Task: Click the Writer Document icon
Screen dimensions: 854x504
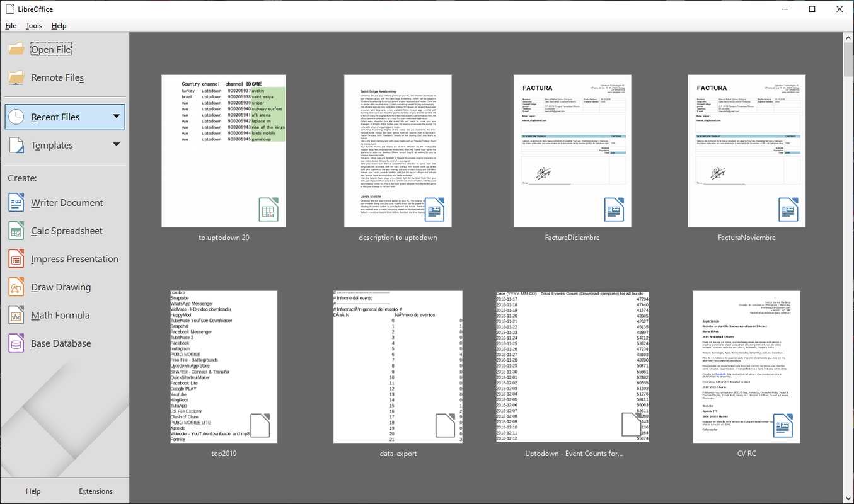Action: 16,202
